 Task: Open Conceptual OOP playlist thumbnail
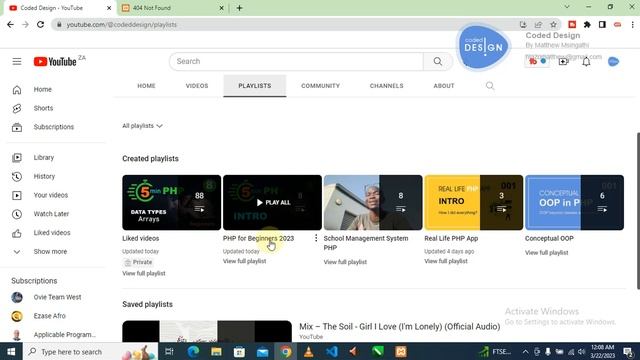pyautogui.click(x=574, y=202)
